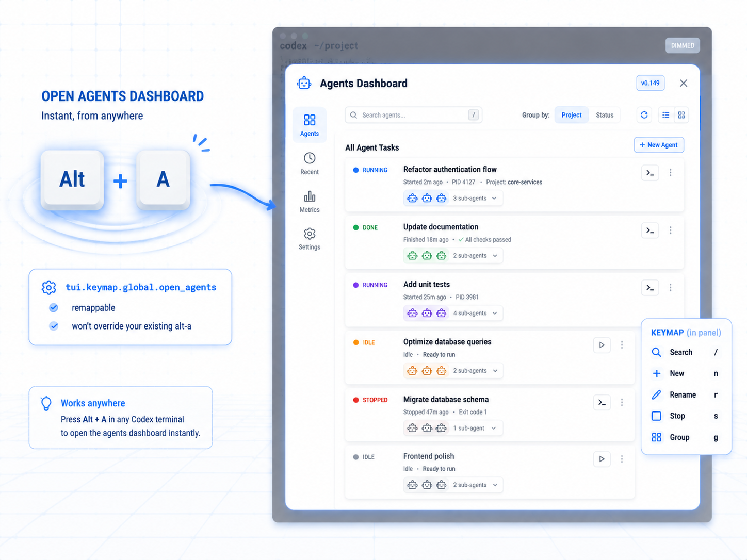Click the Agents Dashboard robot logo
The image size is (747, 560).
click(304, 83)
